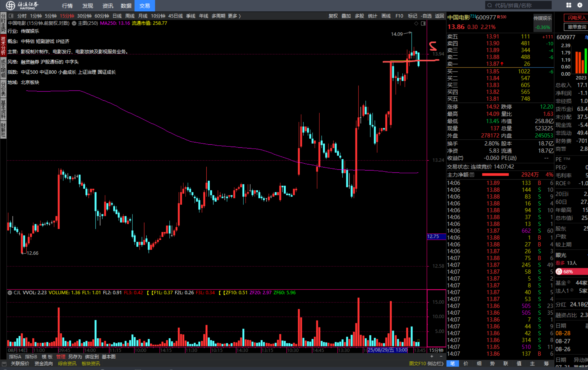This screenshot has height=370, width=588.
Task: Zoom out the chart with the minus icon
Action: pos(441,356)
